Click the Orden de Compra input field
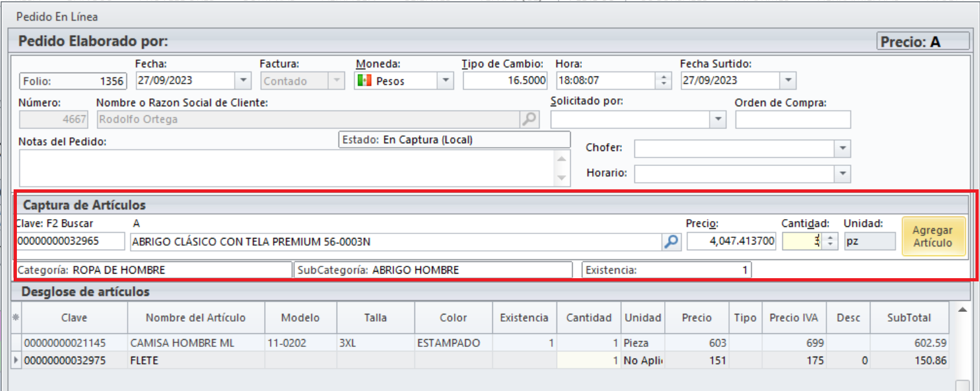This screenshot has height=391, width=980. pos(793,120)
